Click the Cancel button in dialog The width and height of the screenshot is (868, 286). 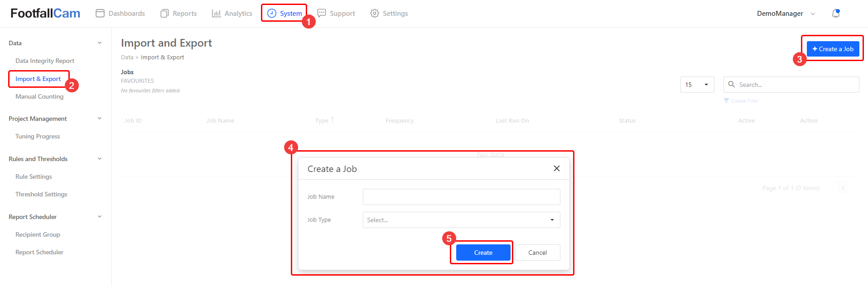[x=537, y=253]
